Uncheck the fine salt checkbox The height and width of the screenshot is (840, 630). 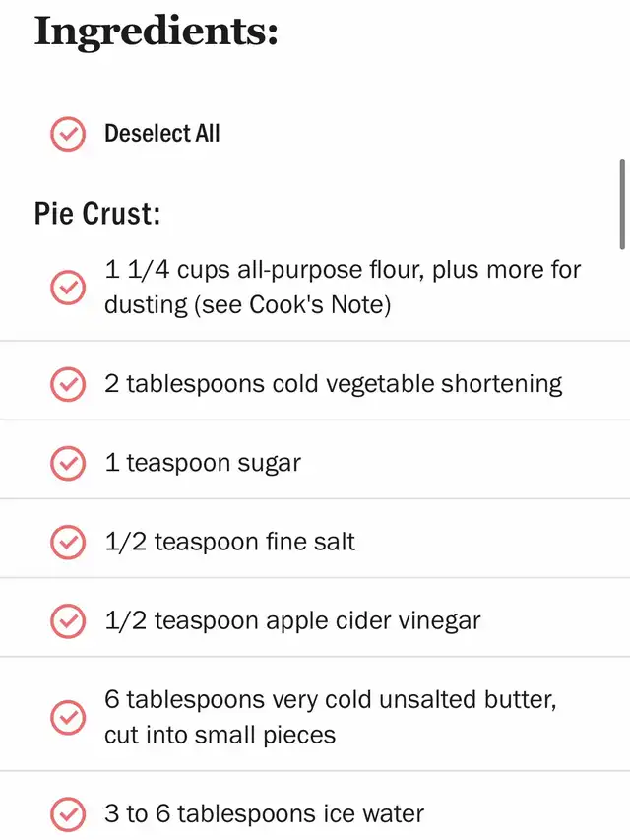click(68, 542)
